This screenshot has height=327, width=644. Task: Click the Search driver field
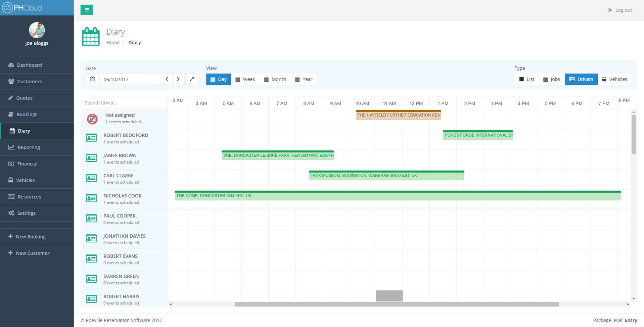[124, 103]
